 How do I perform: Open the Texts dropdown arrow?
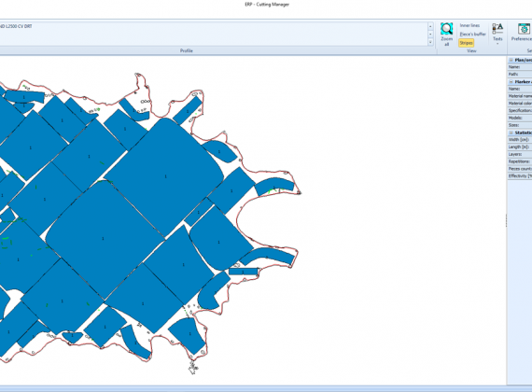497,44
